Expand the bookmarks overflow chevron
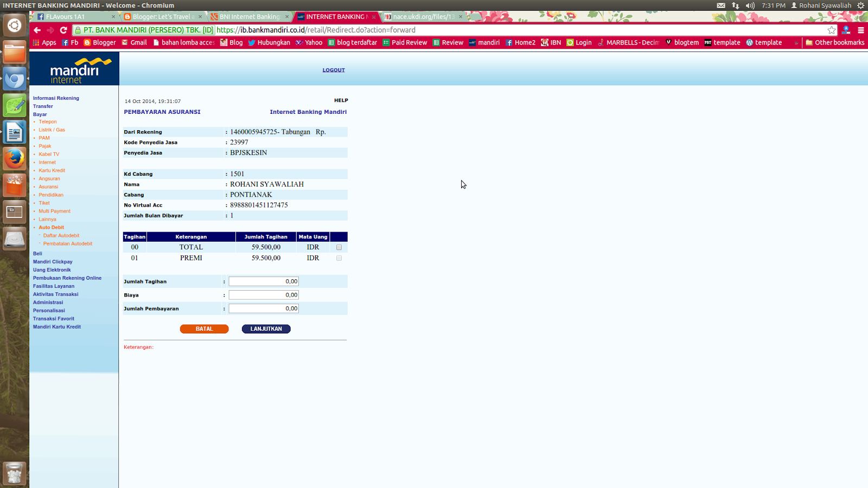 pyautogui.click(x=796, y=43)
